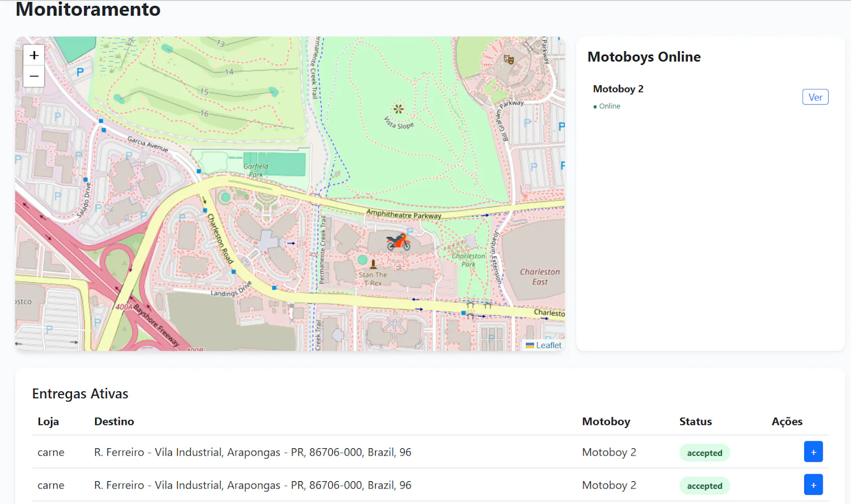Click the Vista Slope viewpoint icon
851x504 pixels.
click(x=398, y=109)
